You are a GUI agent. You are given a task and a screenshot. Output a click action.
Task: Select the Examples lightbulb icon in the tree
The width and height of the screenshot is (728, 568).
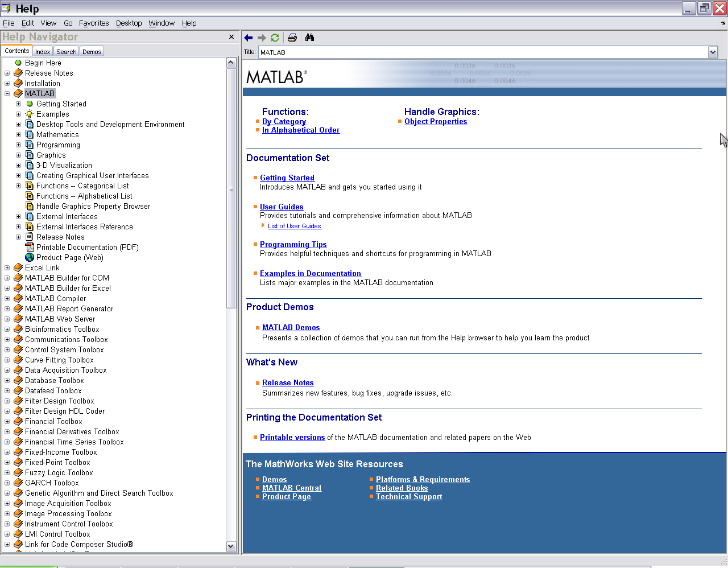point(30,114)
